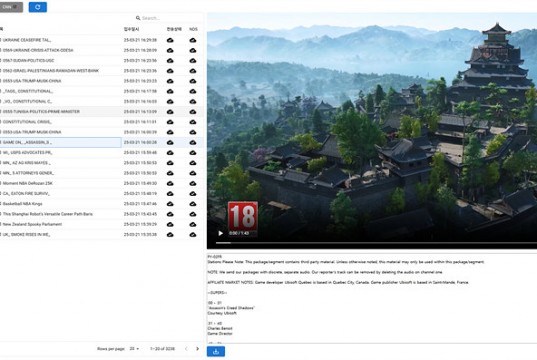Select the UK_ SMOKE RISES IN WE row
This screenshot has height=360, width=537.
[x=102, y=235]
